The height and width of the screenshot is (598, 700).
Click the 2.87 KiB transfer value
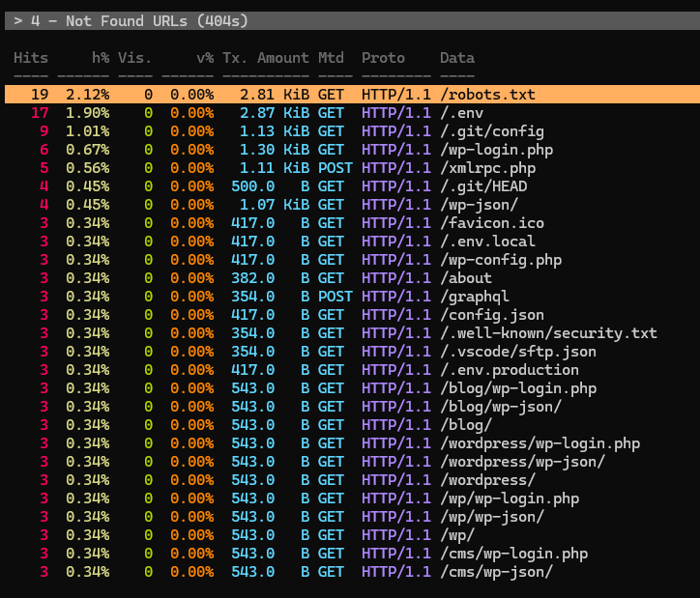(x=275, y=113)
